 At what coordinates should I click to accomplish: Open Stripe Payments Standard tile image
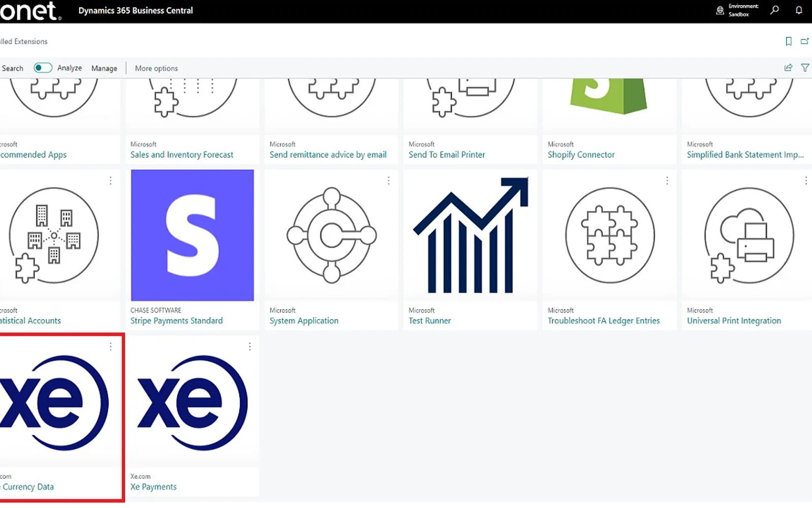pos(192,235)
